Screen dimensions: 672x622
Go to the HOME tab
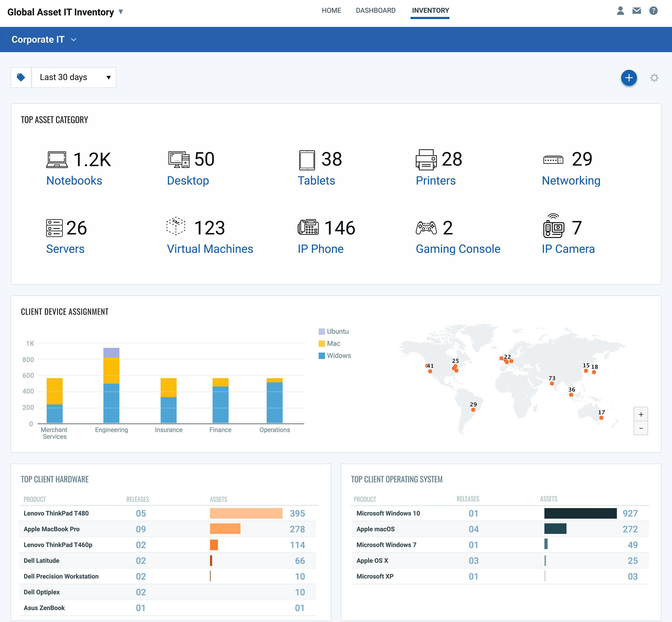pos(331,10)
